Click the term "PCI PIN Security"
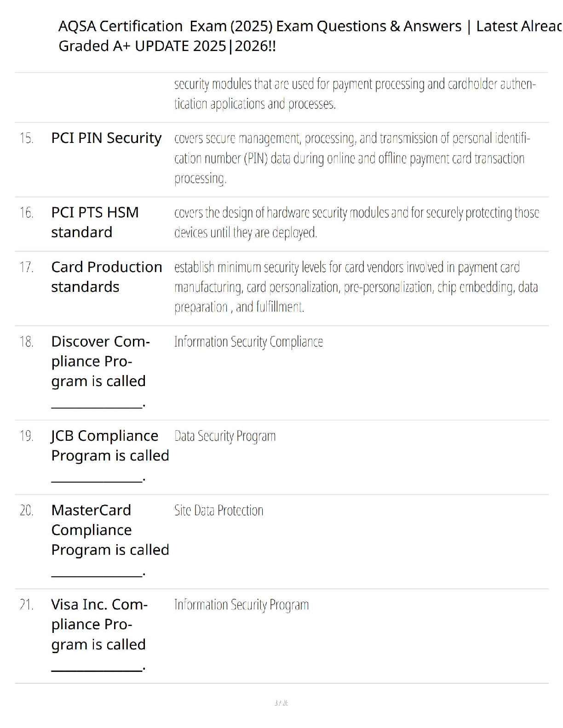 pos(106,138)
